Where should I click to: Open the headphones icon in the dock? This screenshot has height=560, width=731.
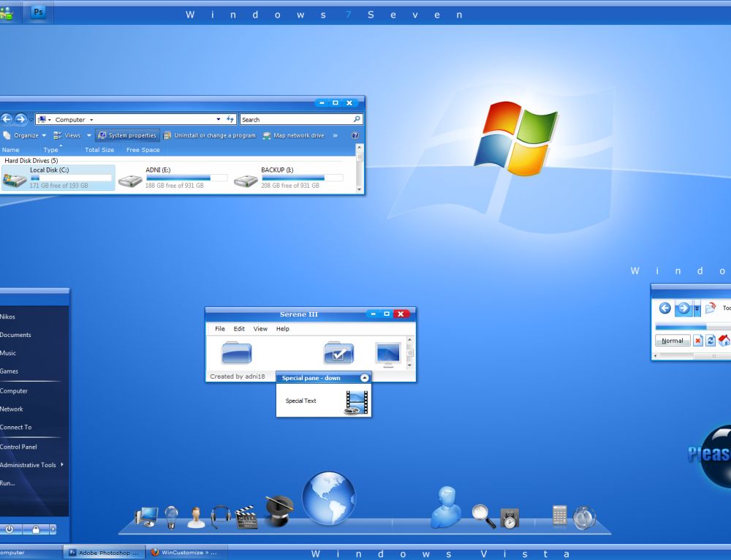click(x=220, y=517)
